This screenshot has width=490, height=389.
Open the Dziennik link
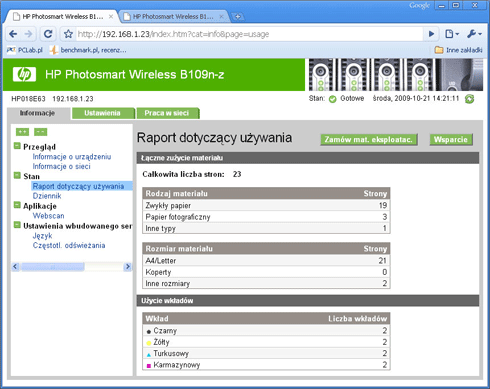(47, 196)
